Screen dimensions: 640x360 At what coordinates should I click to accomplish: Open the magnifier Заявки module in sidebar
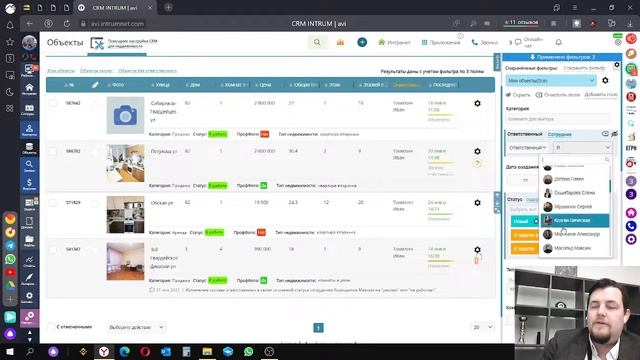29,166
